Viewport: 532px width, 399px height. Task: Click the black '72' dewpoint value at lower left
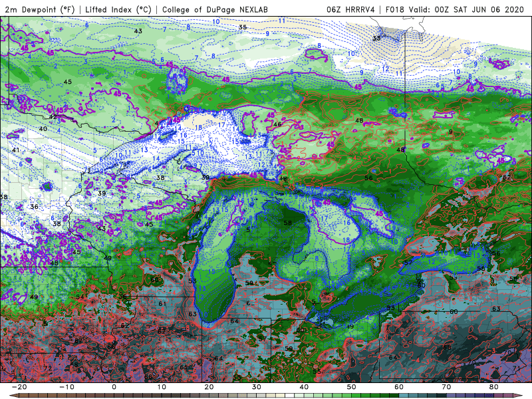pos(47,368)
